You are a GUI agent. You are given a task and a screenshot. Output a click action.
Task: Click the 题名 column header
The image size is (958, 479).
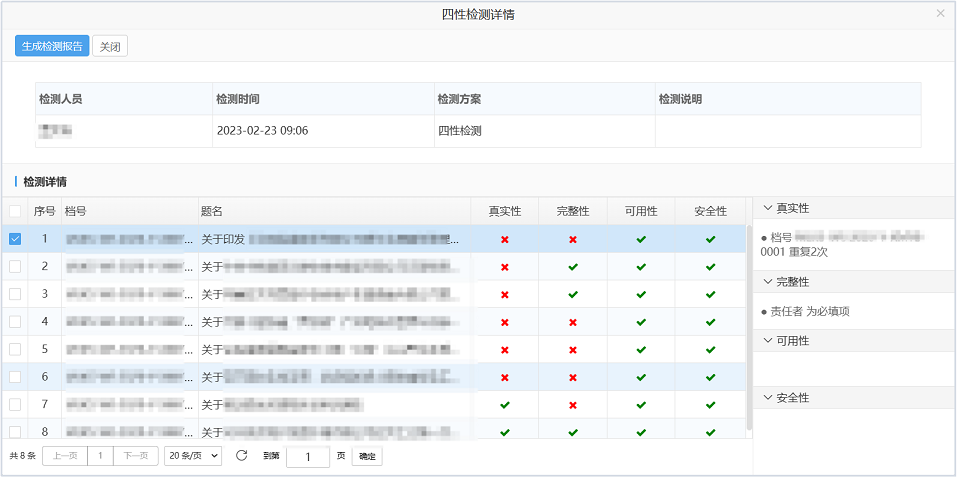click(x=211, y=211)
